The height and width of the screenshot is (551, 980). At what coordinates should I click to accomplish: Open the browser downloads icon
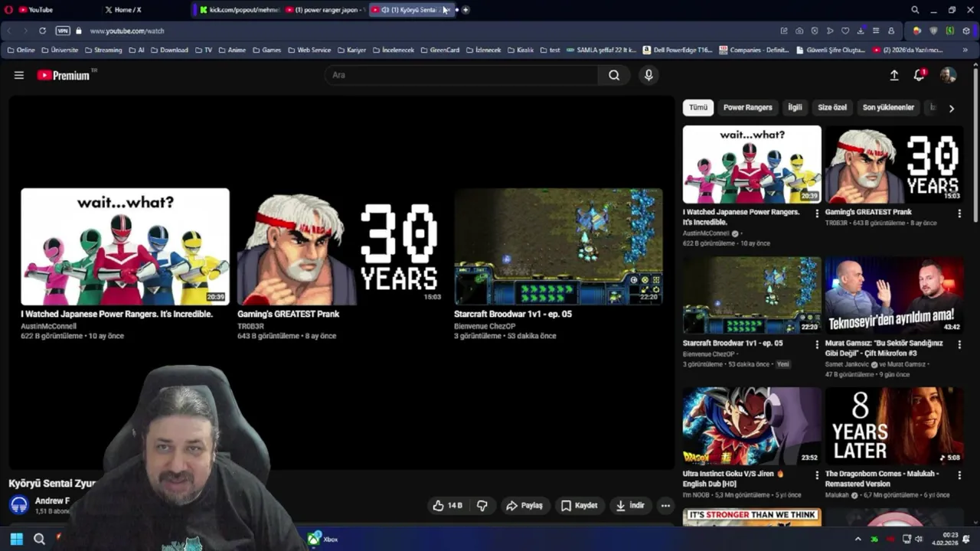[861, 31]
